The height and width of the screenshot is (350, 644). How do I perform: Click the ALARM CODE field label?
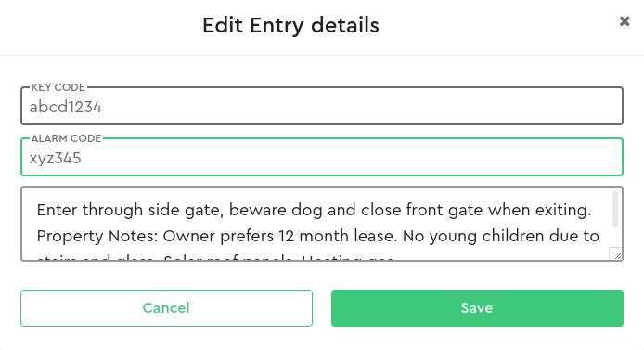click(66, 138)
